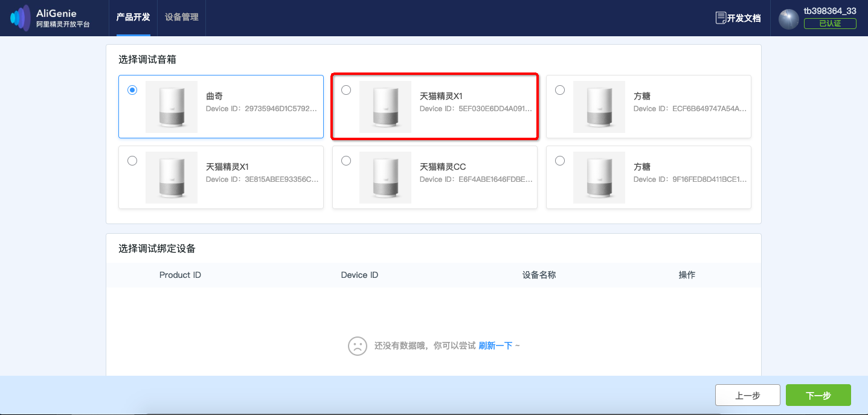Click the 下一步 next step button

[x=818, y=396]
